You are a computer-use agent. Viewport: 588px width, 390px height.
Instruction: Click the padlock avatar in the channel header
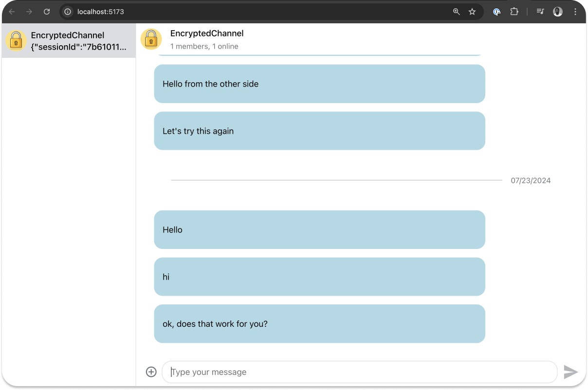[x=151, y=39]
